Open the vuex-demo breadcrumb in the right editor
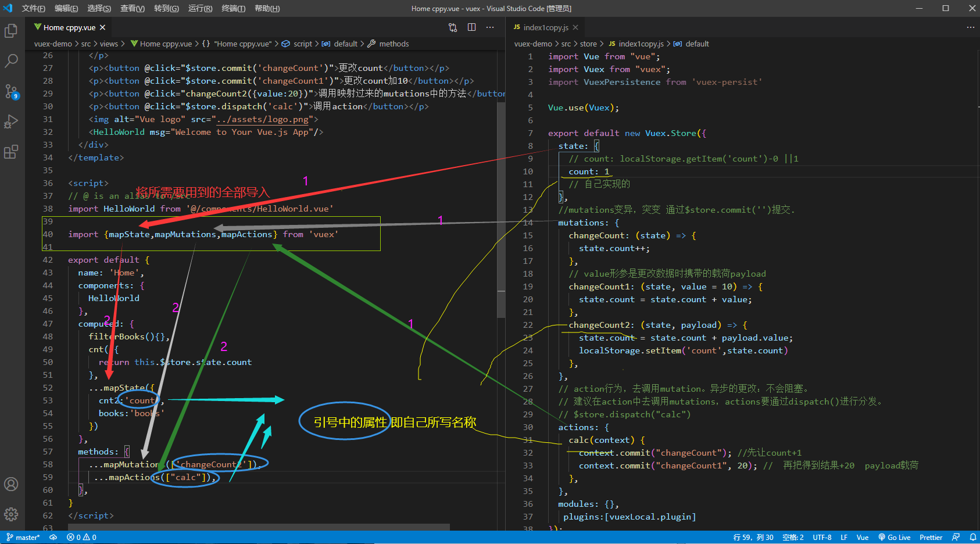This screenshot has height=544, width=980. (533, 44)
